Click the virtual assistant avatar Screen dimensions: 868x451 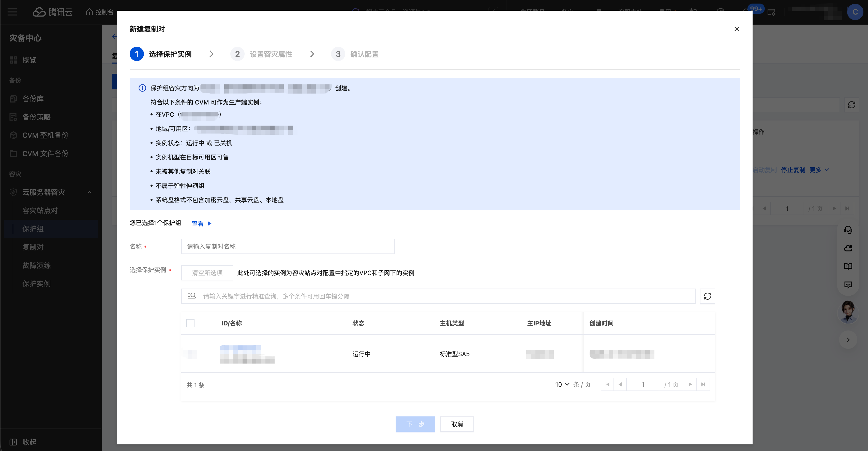click(848, 312)
